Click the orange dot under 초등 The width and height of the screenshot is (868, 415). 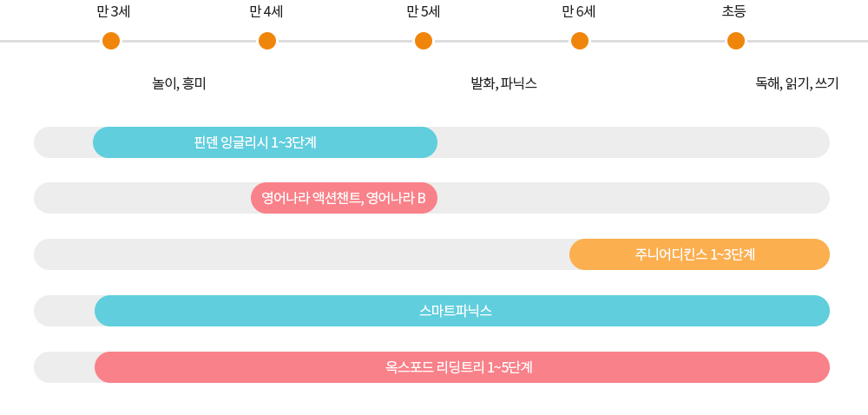[736, 41]
